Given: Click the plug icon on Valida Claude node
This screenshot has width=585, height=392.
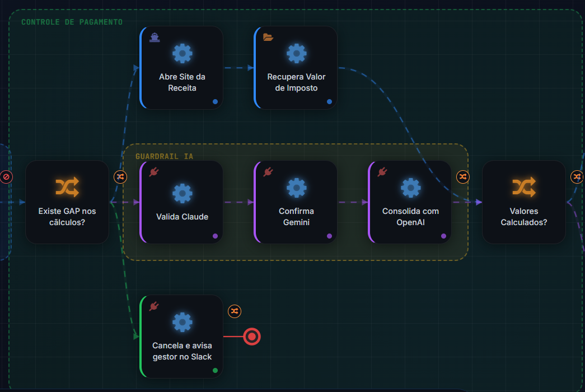Looking at the screenshot, I should point(154,172).
